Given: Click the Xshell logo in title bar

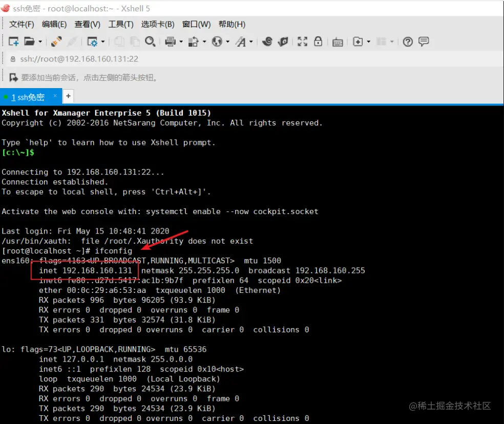Looking at the screenshot, I should (x=6, y=8).
